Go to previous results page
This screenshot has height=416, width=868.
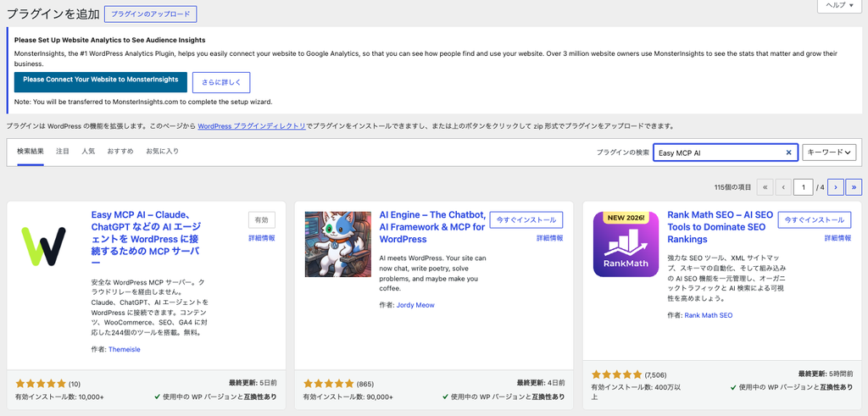click(783, 187)
